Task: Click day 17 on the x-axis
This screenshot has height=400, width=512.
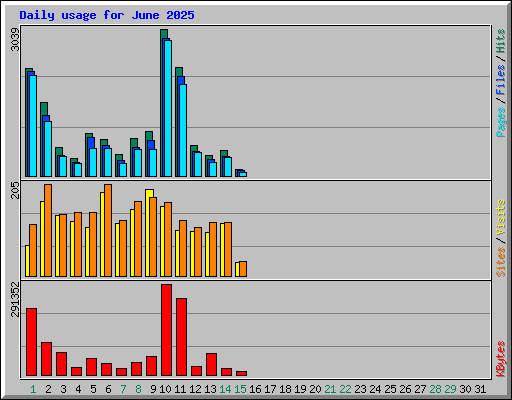Action: 270,389
